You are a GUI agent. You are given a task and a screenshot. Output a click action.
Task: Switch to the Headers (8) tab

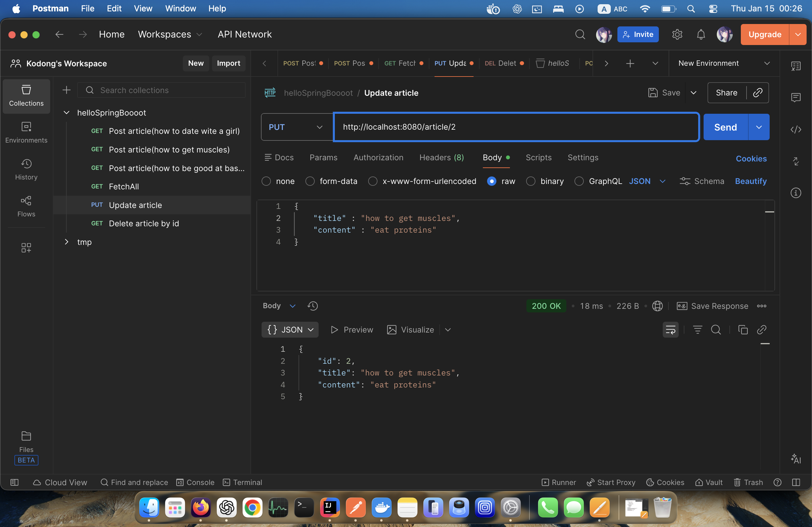(x=441, y=158)
